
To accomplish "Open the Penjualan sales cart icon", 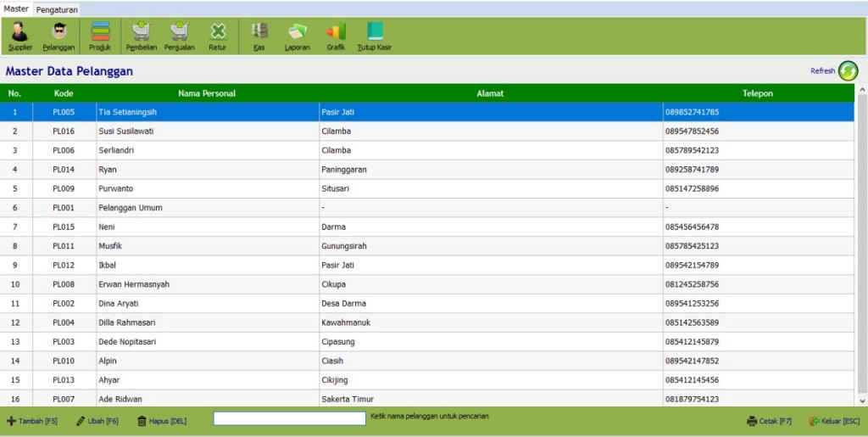I will pyautogui.click(x=179, y=32).
